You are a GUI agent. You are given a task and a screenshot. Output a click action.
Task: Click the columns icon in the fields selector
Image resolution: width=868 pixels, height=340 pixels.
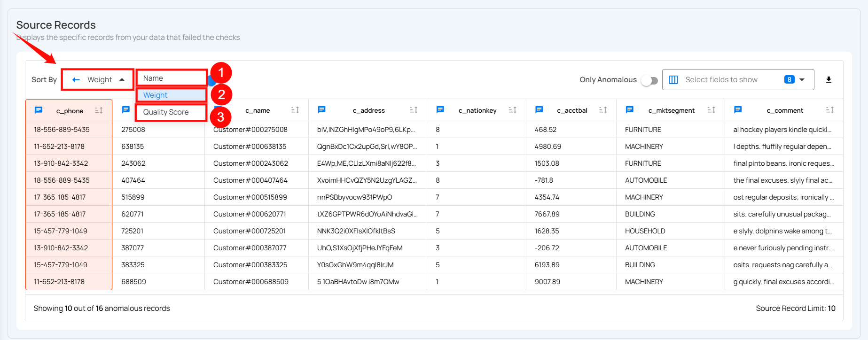pos(673,80)
